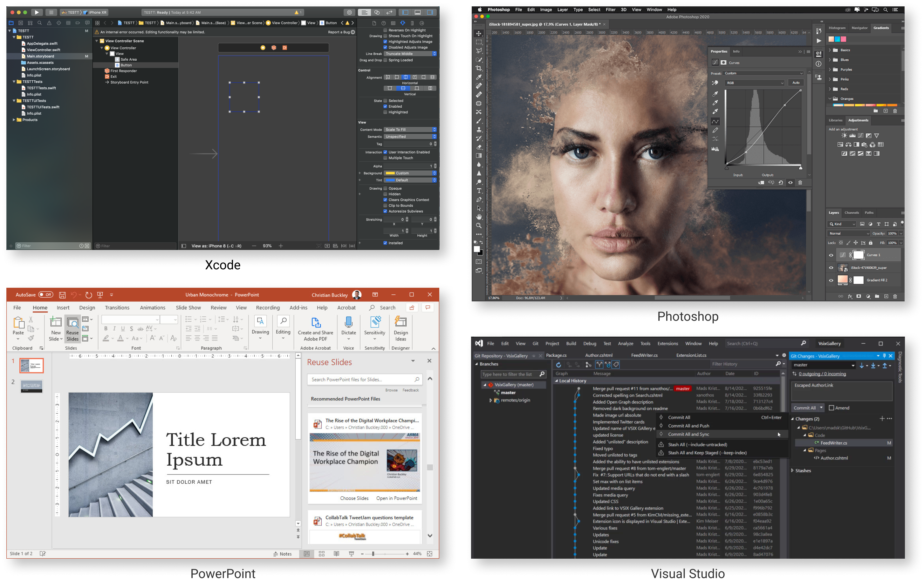Image resolution: width=924 pixels, height=579 pixels.
Task: Click the Auto button in Curves
Action: click(796, 83)
